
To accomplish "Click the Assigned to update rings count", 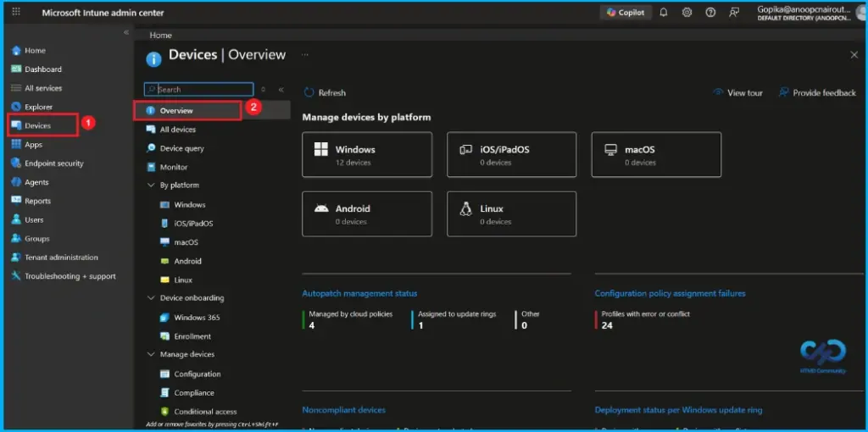I will [420, 326].
